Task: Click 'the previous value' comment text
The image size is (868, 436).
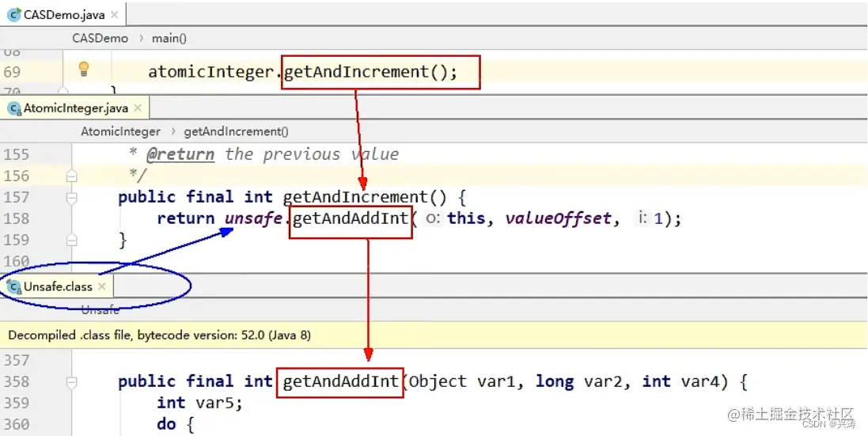Action: click(x=312, y=154)
